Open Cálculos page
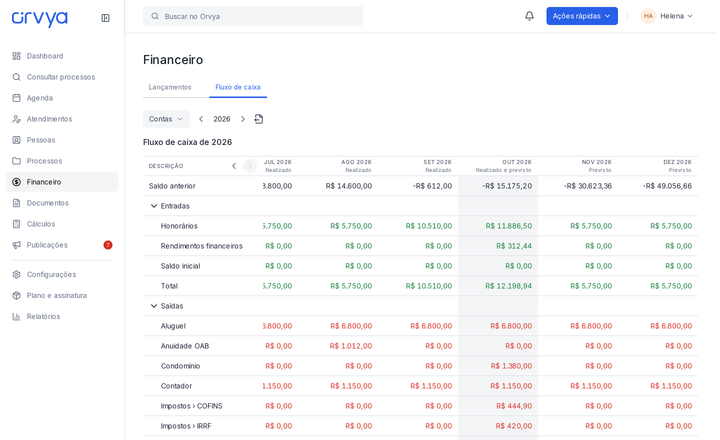720x440 pixels. coord(62,224)
